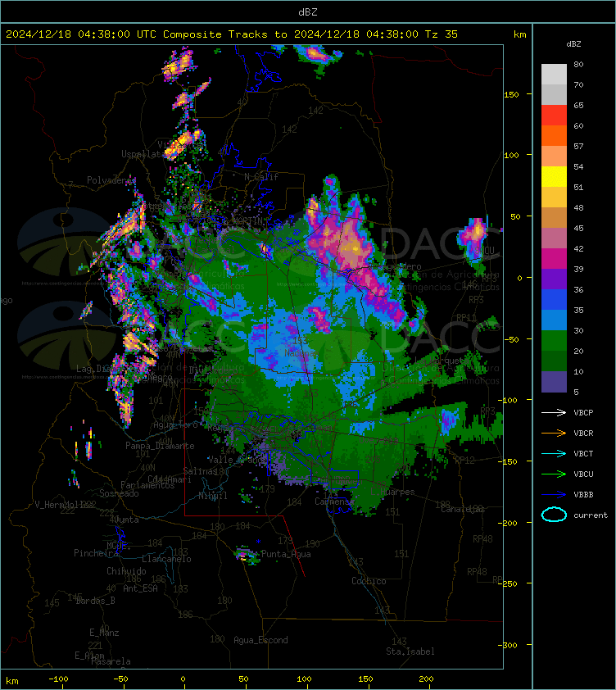
Task: Click the 'dBZ' heading above the color scale
Action: click(x=573, y=44)
